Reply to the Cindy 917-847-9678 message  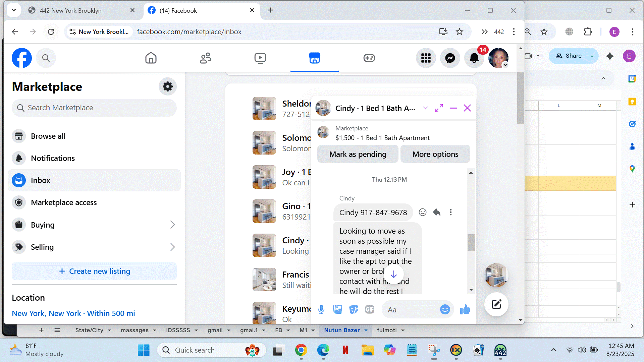point(436,212)
